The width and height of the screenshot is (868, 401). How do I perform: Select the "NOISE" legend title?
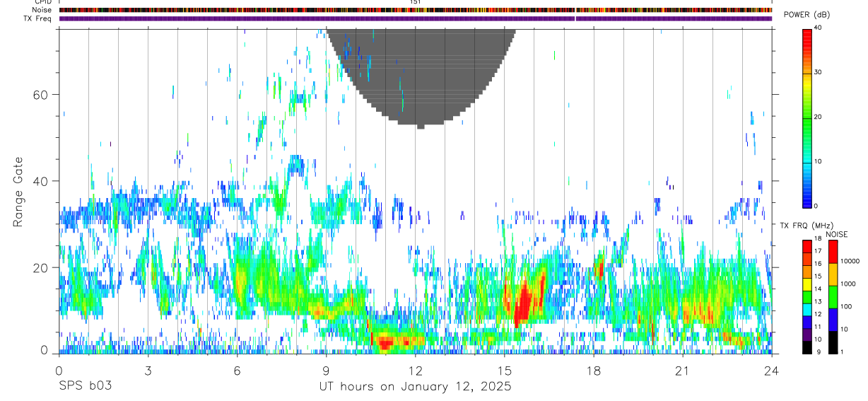[836, 235]
